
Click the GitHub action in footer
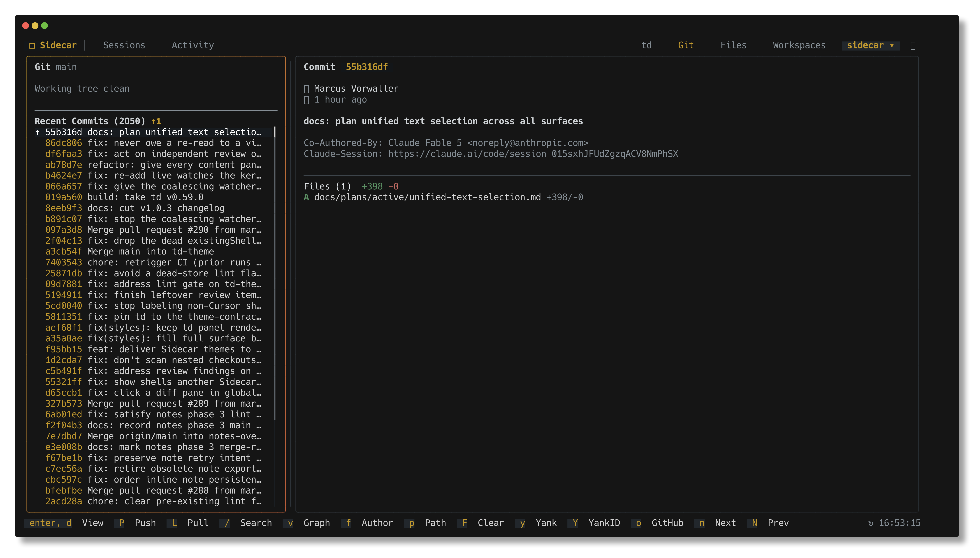[667, 523]
